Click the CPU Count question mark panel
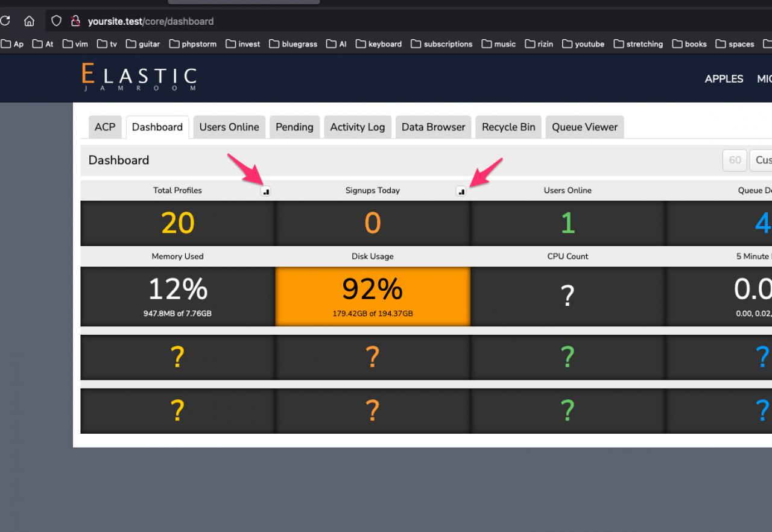The height and width of the screenshot is (532, 772). [x=568, y=296]
